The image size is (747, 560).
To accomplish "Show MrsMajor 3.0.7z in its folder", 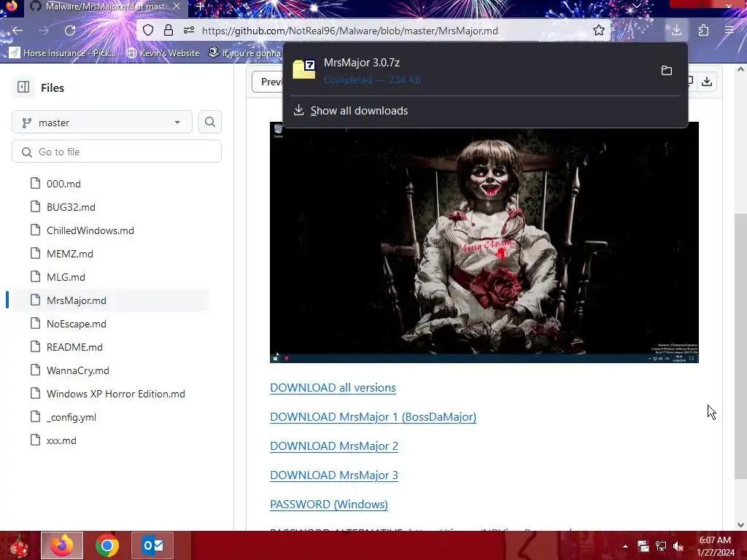I will (x=667, y=71).
